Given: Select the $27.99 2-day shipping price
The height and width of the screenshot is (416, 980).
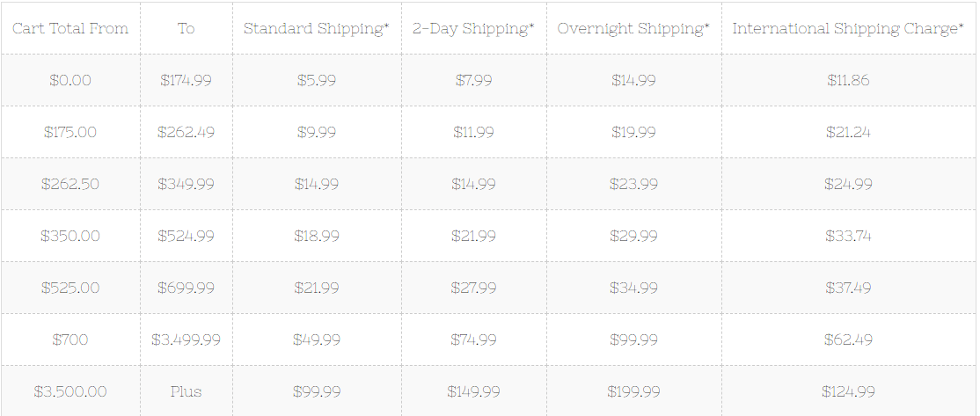Looking at the screenshot, I should (474, 288).
